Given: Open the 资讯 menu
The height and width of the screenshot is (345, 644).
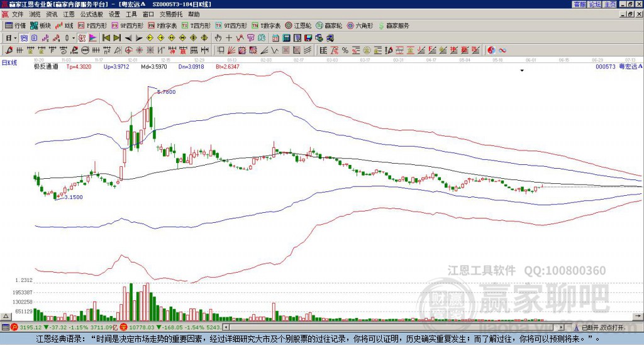Looking at the screenshot, I should click(52, 14).
